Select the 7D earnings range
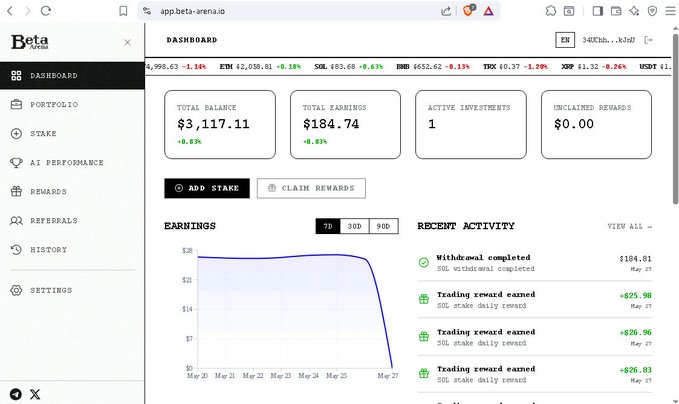 pyautogui.click(x=328, y=226)
